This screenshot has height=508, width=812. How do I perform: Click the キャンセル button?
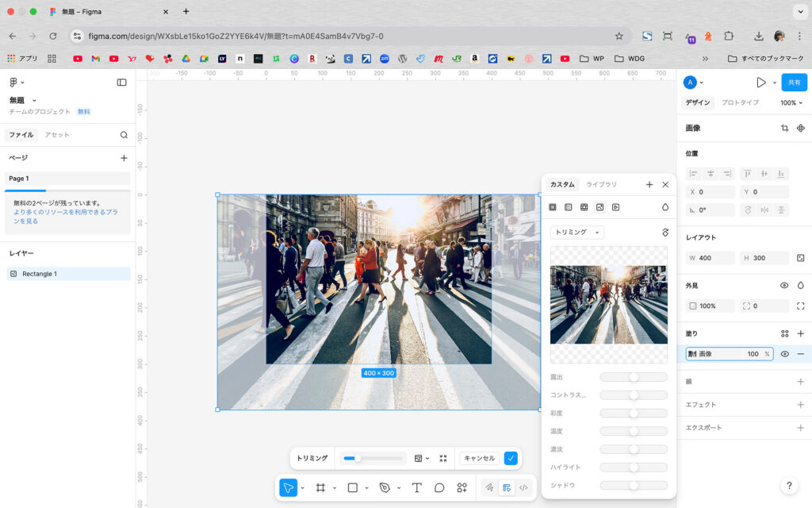click(x=479, y=458)
